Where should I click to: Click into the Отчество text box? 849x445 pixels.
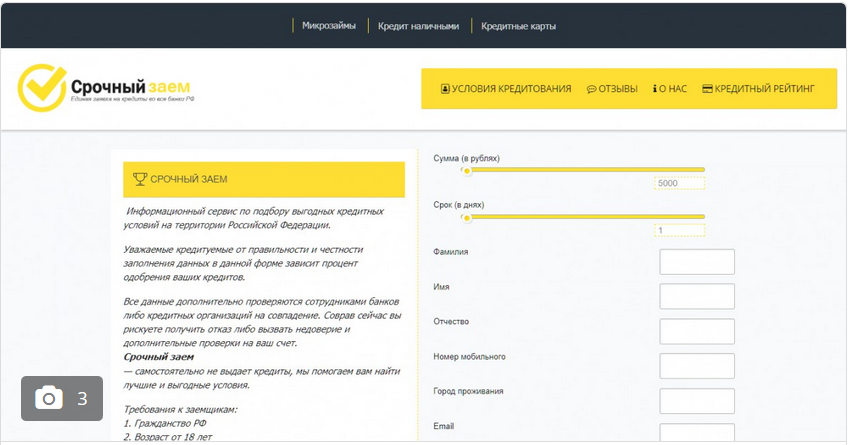(x=697, y=332)
